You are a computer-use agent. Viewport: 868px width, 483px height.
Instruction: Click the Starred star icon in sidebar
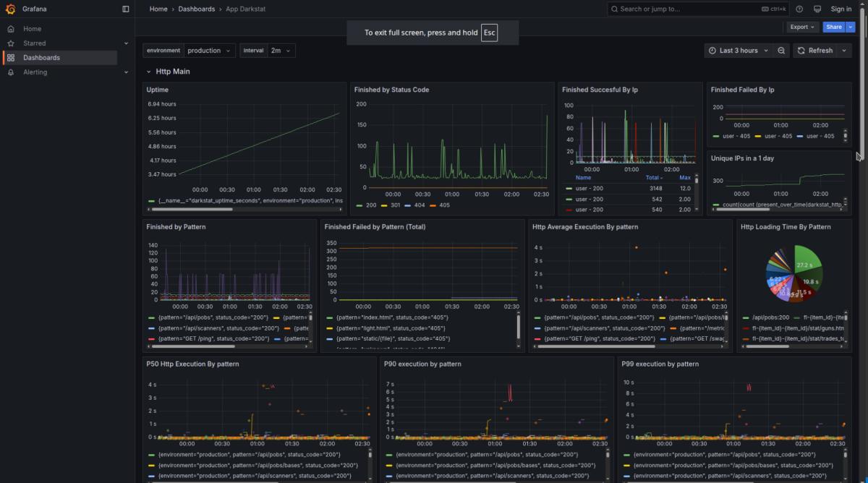(11, 43)
